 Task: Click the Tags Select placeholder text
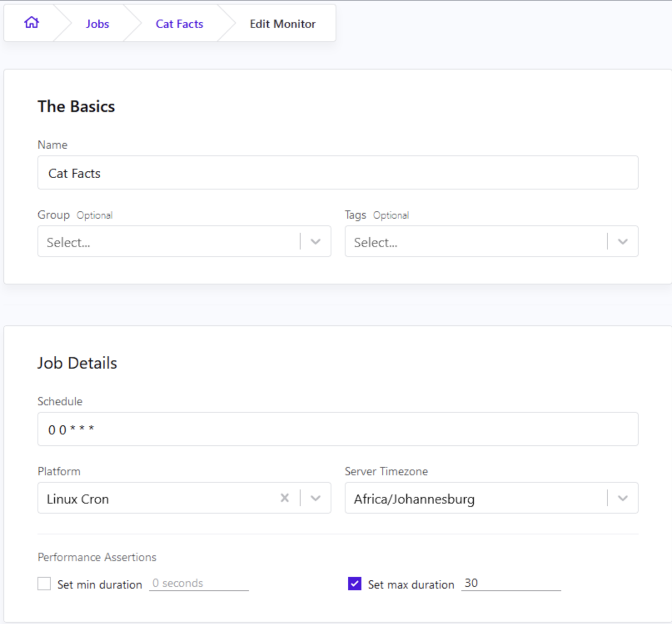click(x=376, y=242)
